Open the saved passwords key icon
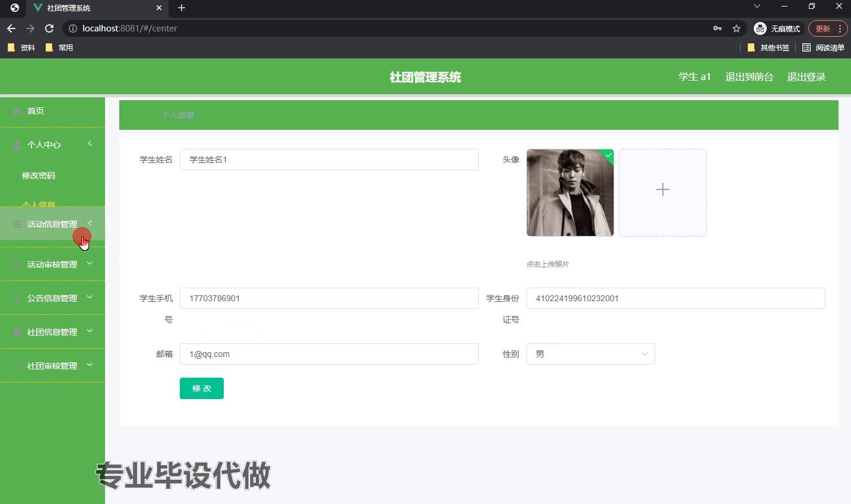The image size is (851, 504). [x=717, y=28]
